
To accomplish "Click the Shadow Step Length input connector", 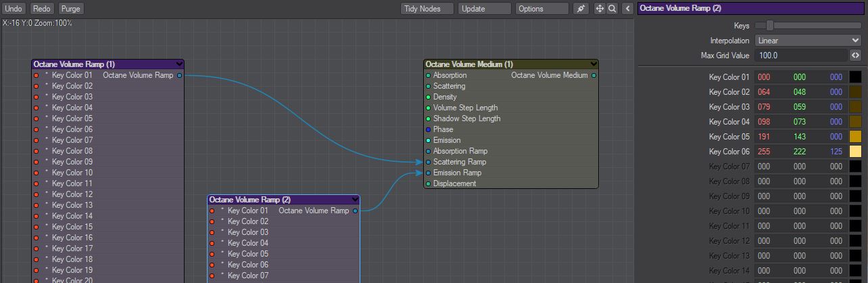I will pos(428,118).
